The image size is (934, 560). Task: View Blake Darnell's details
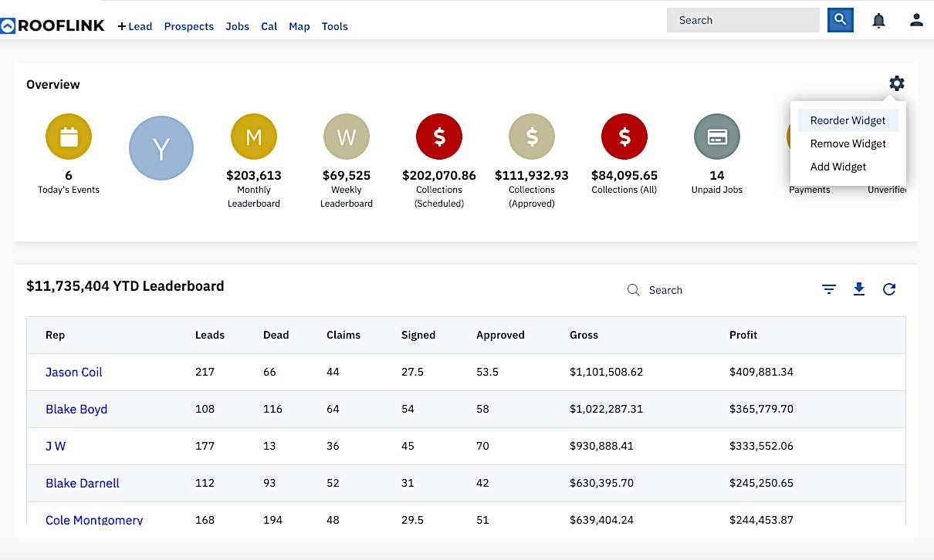(x=82, y=483)
